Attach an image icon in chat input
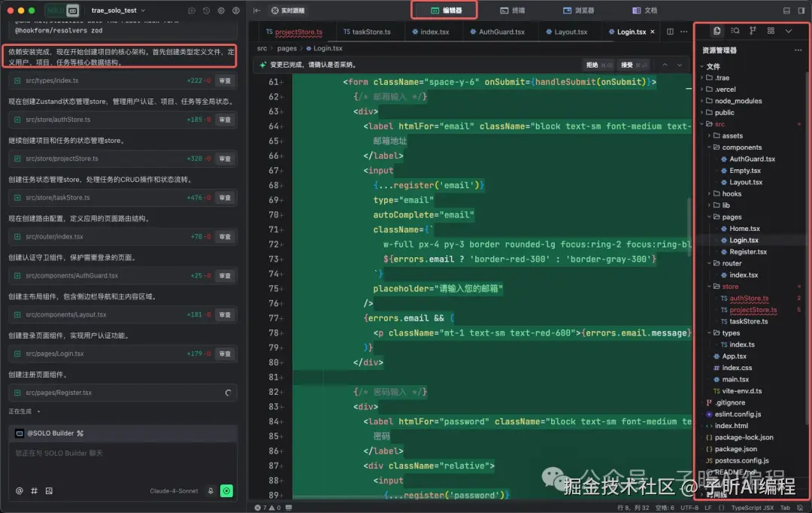812x513 pixels. tap(49, 490)
